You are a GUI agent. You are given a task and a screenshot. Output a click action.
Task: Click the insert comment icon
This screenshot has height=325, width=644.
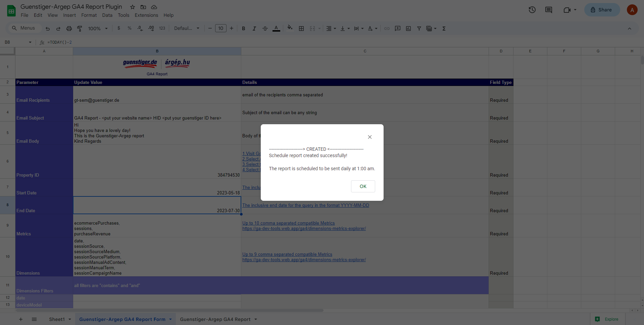(x=398, y=29)
